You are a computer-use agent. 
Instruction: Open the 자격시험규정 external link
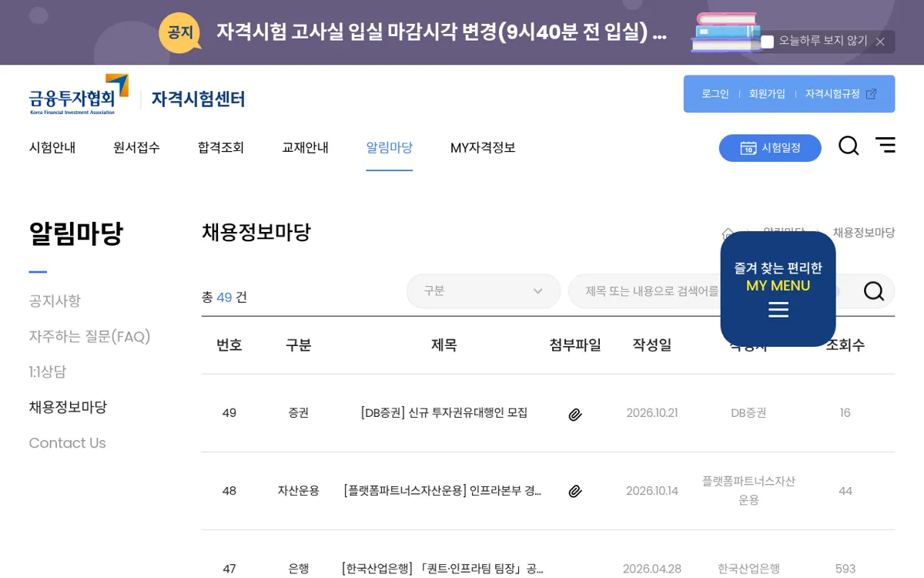[841, 94]
